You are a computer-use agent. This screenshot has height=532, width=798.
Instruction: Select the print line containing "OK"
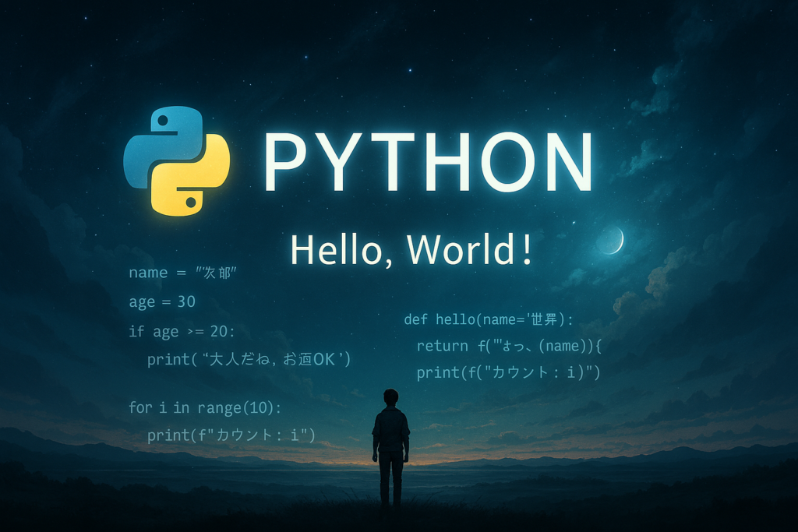tap(249, 359)
